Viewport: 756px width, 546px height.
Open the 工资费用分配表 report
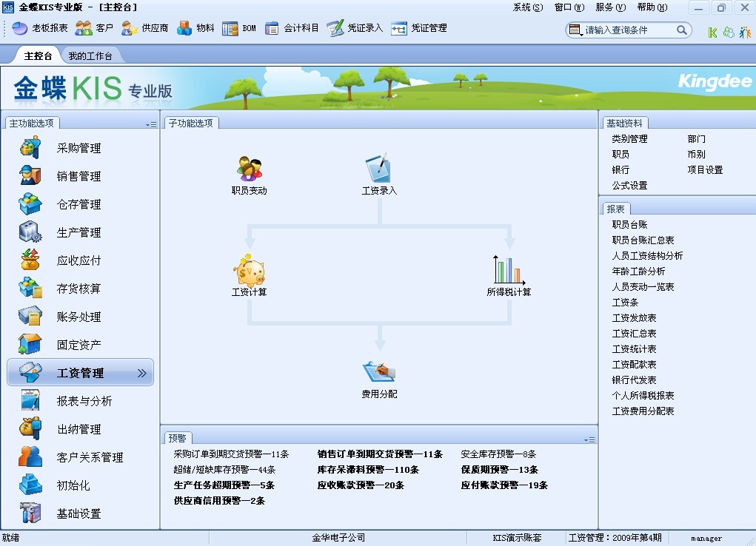point(643,411)
